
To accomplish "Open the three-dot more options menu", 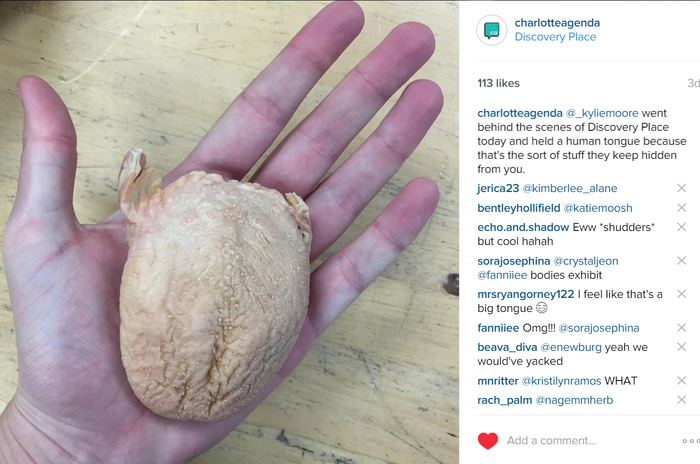I will [x=691, y=441].
